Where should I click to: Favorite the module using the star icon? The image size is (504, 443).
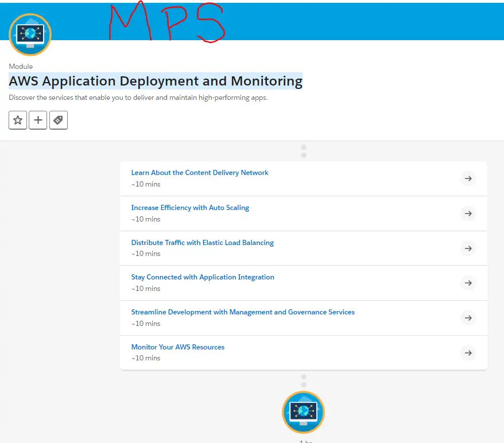point(17,120)
